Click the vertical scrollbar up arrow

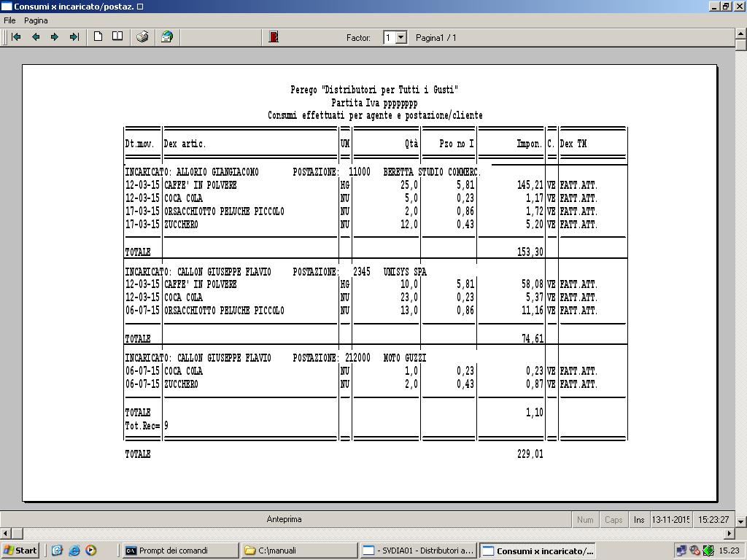(x=741, y=34)
